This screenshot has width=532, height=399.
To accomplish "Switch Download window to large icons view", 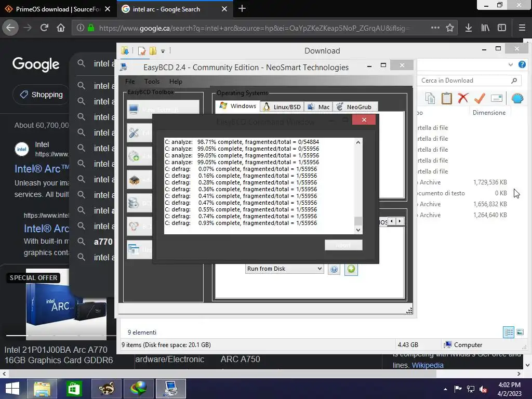I will point(520,332).
